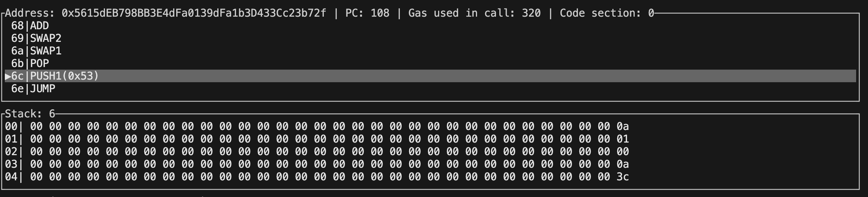Click the 'Code section: 0' label
Image resolution: width=868 pixels, height=197 pixels.
[606, 13]
